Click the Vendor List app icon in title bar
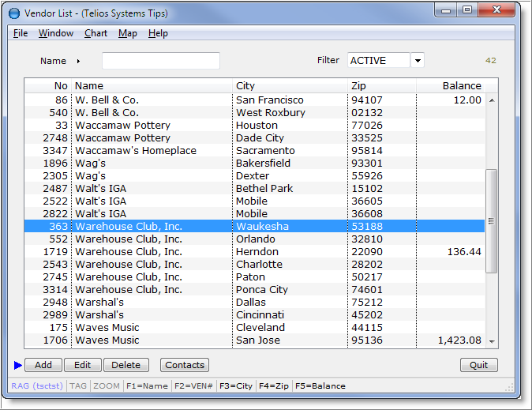532x410 pixels. point(13,13)
